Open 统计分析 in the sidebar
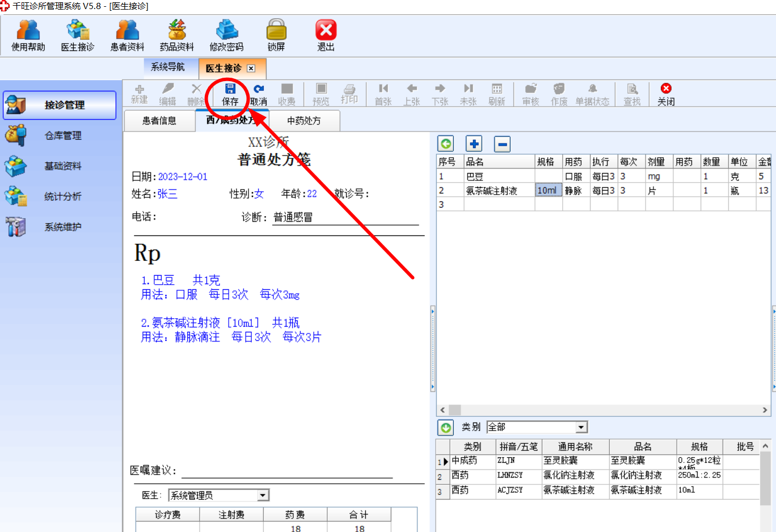This screenshot has width=776, height=532. [60, 197]
